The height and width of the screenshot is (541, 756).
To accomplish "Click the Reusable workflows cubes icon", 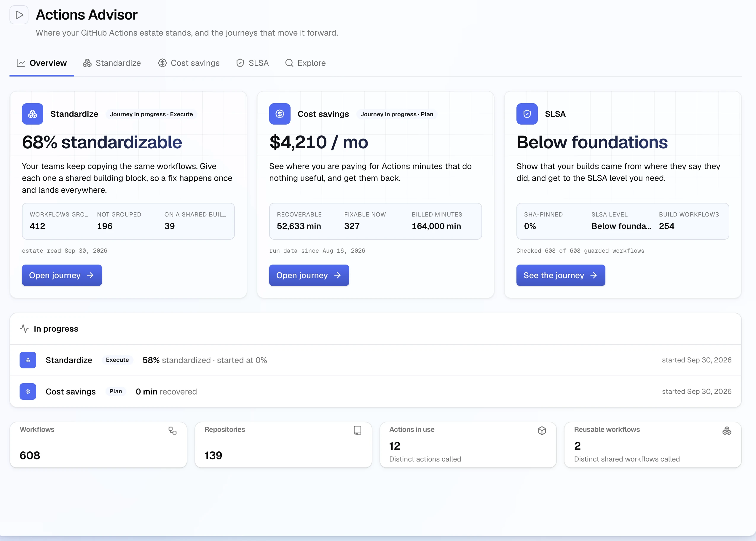I will 727,431.
